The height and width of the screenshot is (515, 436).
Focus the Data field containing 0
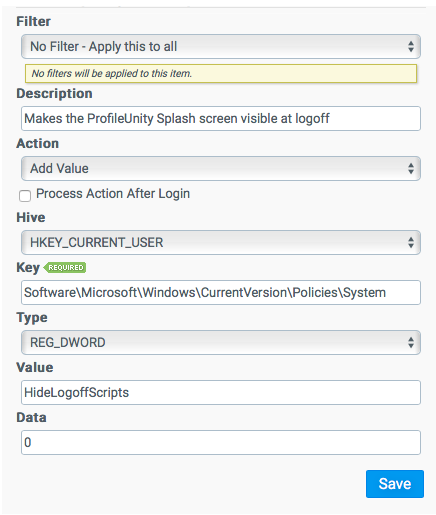pyautogui.click(x=221, y=443)
